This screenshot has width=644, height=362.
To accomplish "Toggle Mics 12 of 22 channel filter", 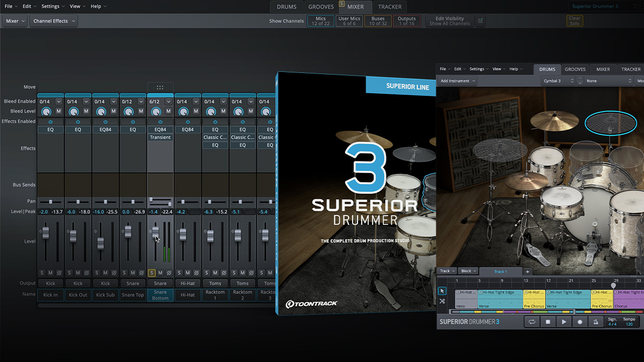I will tap(321, 21).
